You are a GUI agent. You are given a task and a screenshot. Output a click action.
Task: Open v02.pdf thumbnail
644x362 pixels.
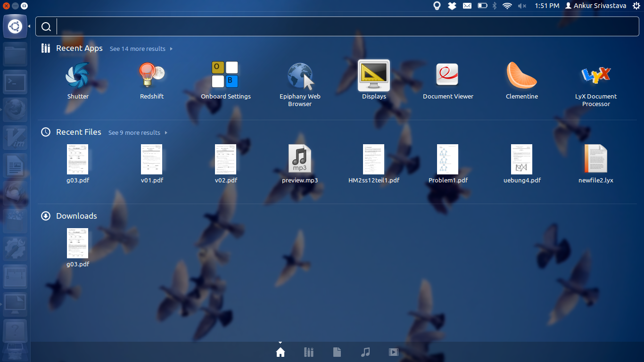pyautogui.click(x=226, y=159)
